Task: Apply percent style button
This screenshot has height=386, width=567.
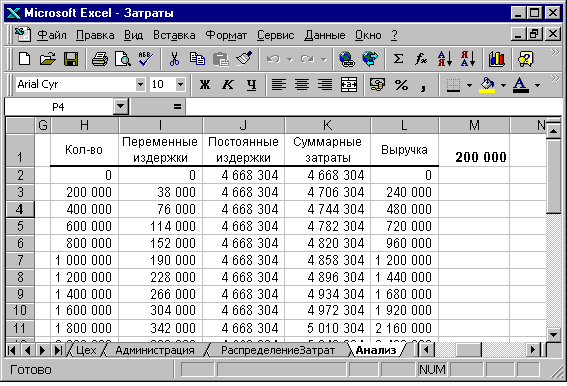Action: coord(401,85)
